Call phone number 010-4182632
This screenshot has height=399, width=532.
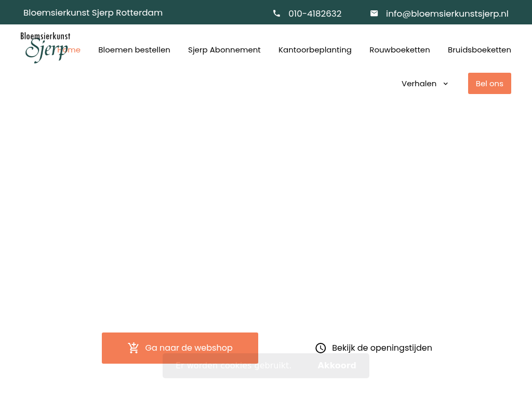tap(315, 14)
